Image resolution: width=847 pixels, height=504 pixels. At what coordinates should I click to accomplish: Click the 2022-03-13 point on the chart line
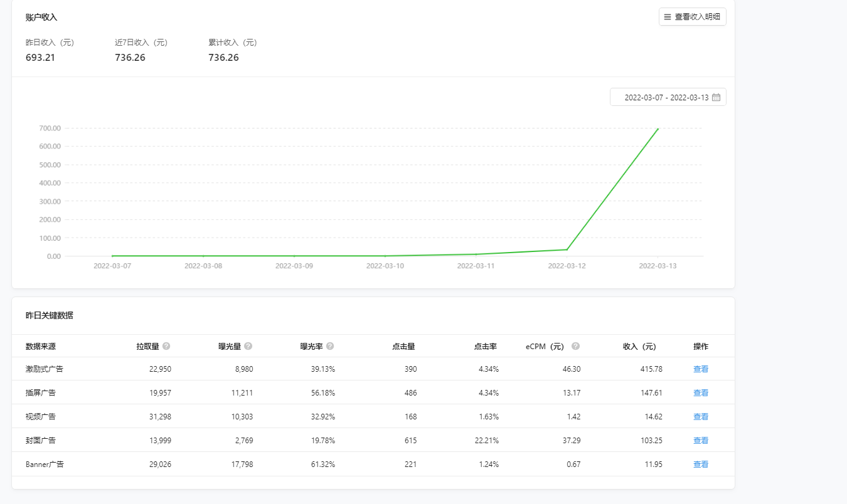[x=658, y=129]
